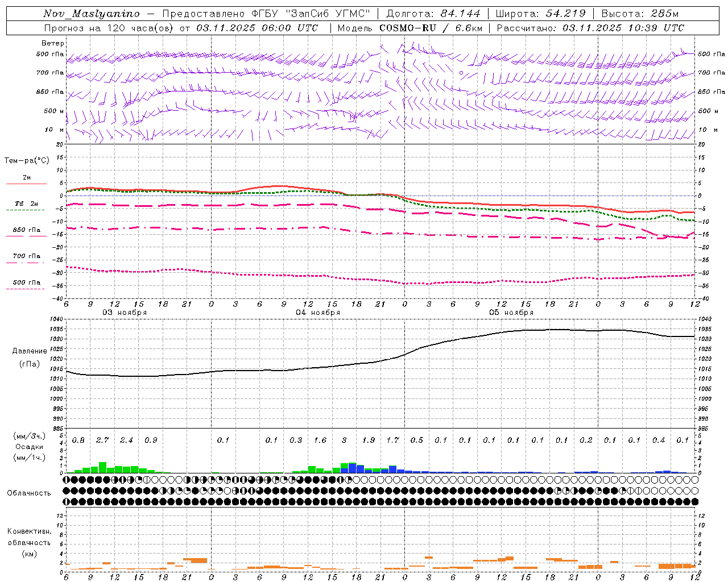Click the 3-hour precipitation value 1.6
The image size is (728, 582).
(320, 440)
